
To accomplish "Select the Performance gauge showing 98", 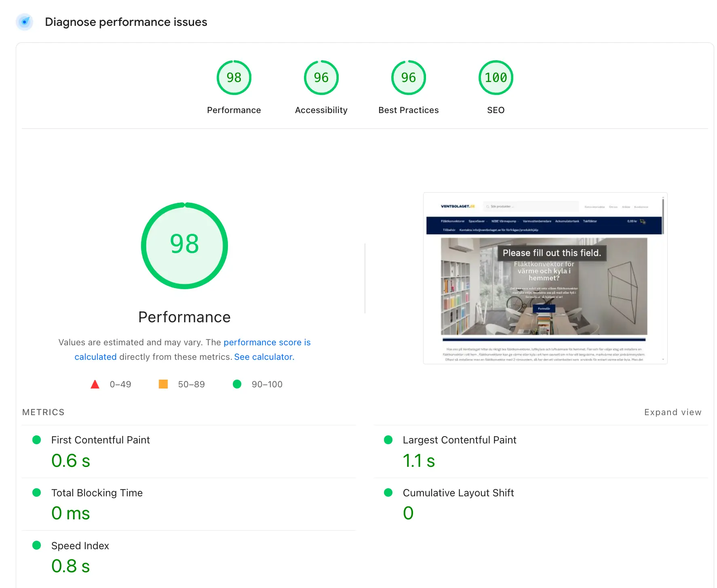I will [x=234, y=78].
